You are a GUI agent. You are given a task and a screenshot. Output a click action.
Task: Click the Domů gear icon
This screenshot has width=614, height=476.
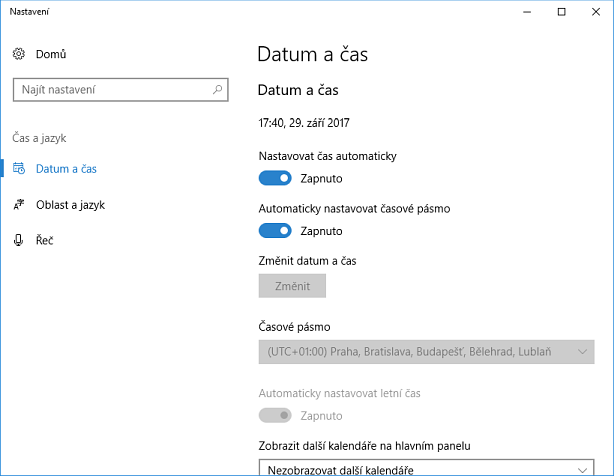pyautogui.click(x=19, y=54)
